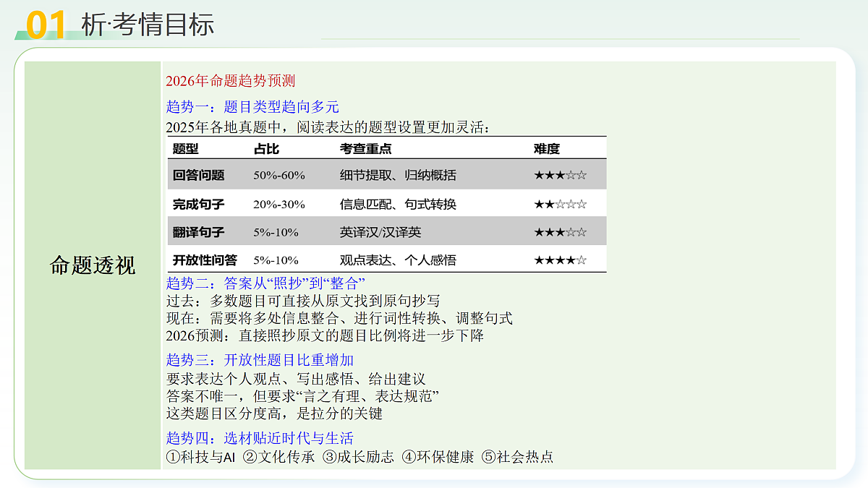Click the '5%-10%' cell in 开放性问答 row

pyautogui.click(x=276, y=260)
